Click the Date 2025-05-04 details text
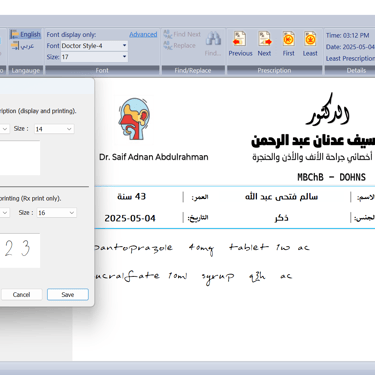The width and height of the screenshot is (375, 375). point(350,47)
